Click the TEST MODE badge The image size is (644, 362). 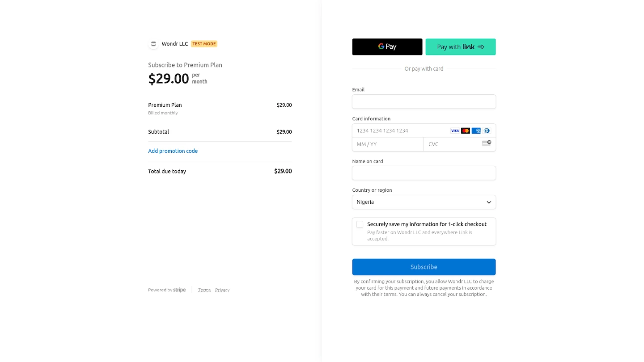click(204, 44)
